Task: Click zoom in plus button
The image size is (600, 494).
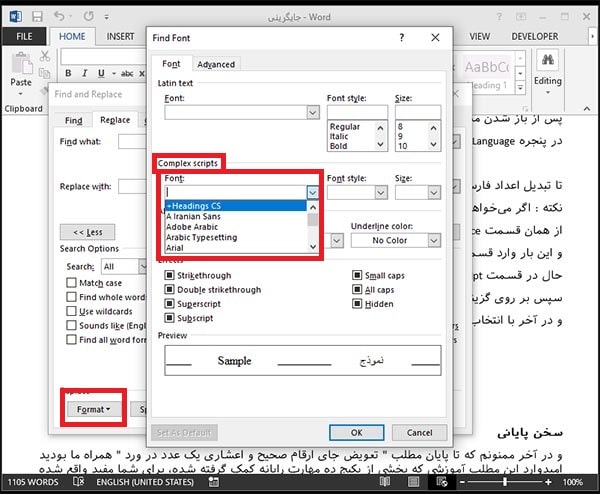Action: pos(548,482)
